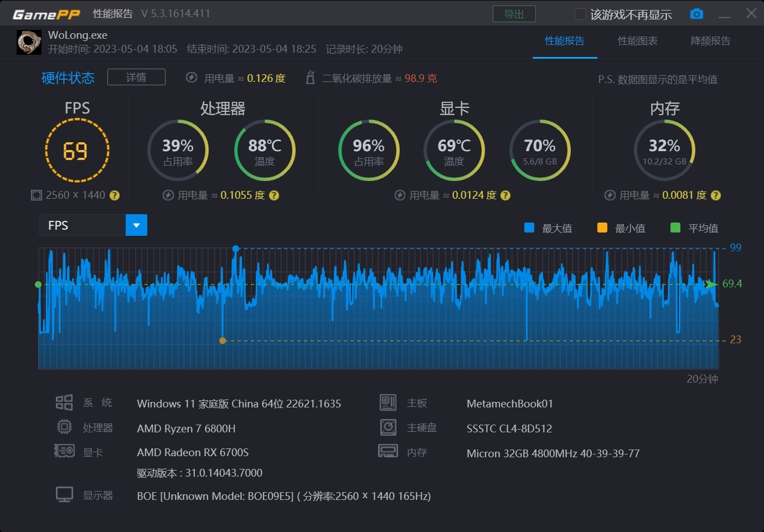Click the 主硬盘 disk icon
The width and height of the screenshot is (764, 532).
(x=388, y=427)
